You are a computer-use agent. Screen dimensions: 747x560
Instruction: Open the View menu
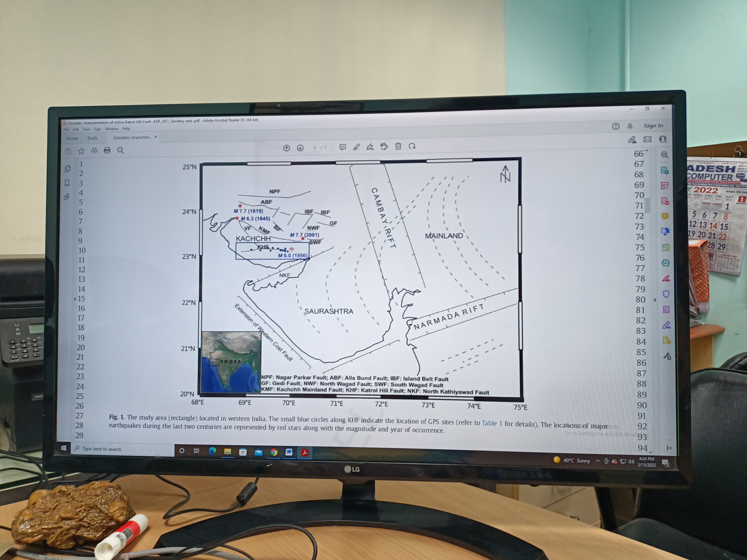(86, 129)
